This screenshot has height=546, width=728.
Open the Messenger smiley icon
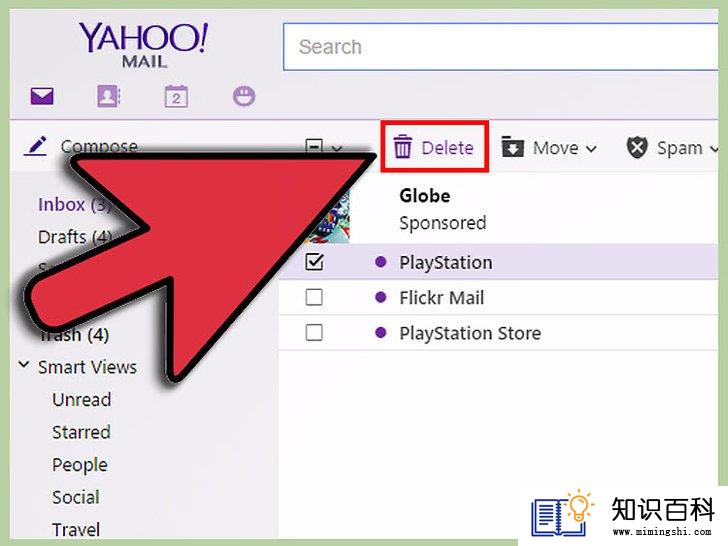tap(244, 96)
